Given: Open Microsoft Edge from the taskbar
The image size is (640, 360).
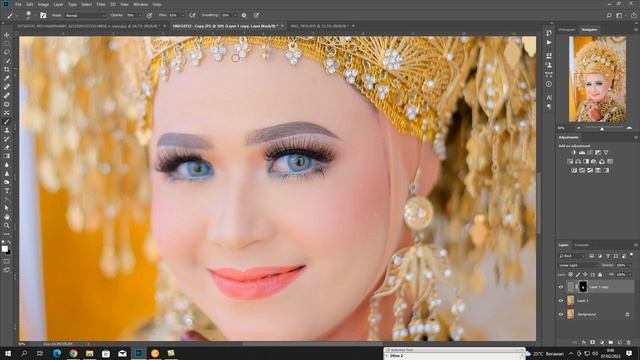Looking at the screenshot, I should [57, 353].
